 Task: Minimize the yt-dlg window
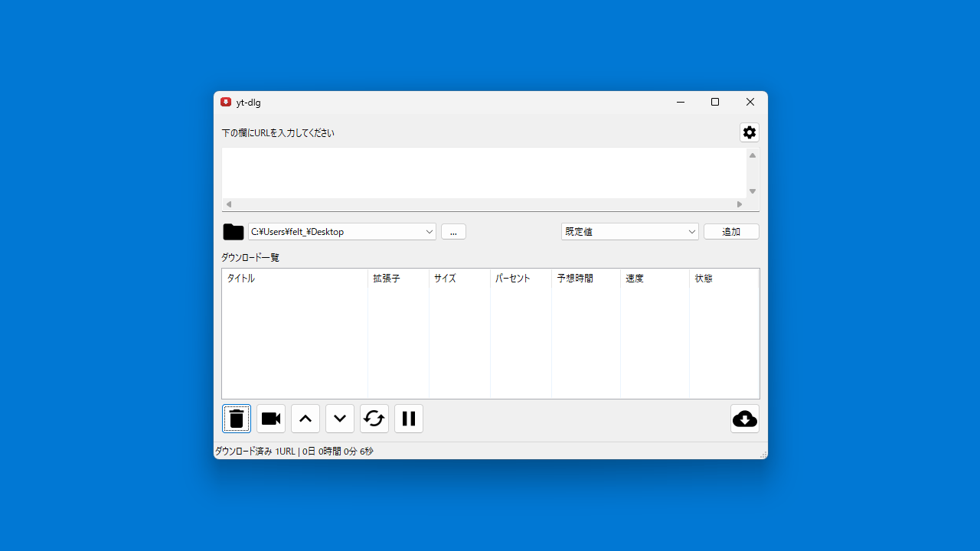tap(680, 102)
